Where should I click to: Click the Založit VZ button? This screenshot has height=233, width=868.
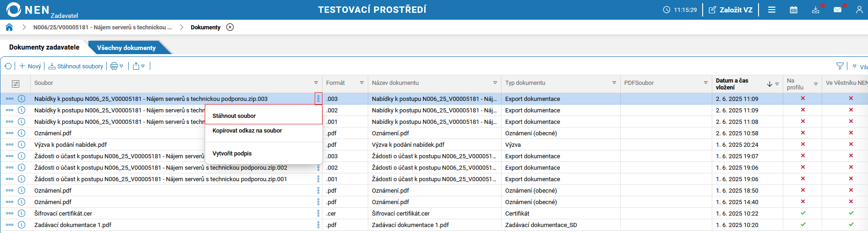[x=731, y=10]
